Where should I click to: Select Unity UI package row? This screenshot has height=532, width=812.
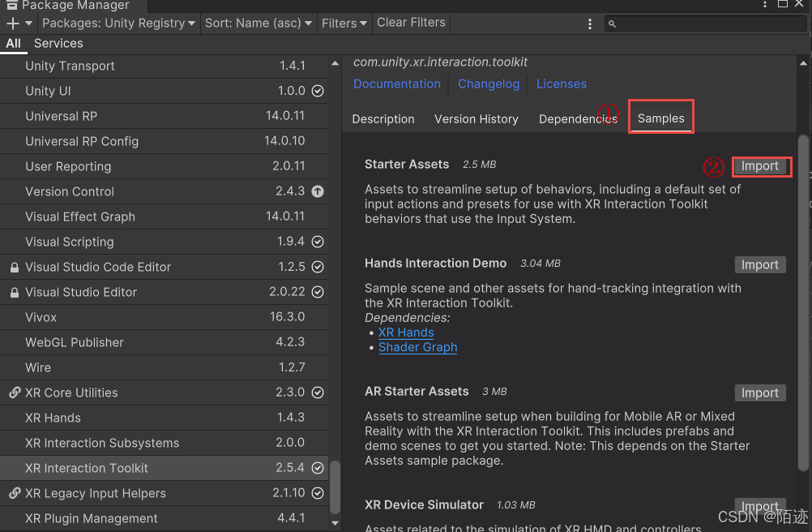coord(165,91)
